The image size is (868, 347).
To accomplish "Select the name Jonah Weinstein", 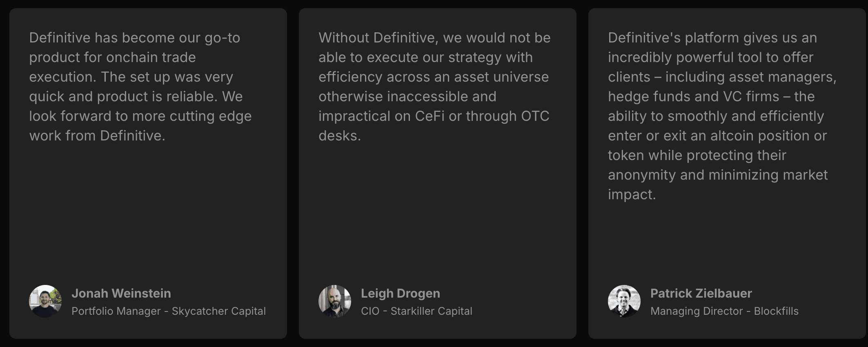I will click(121, 293).
